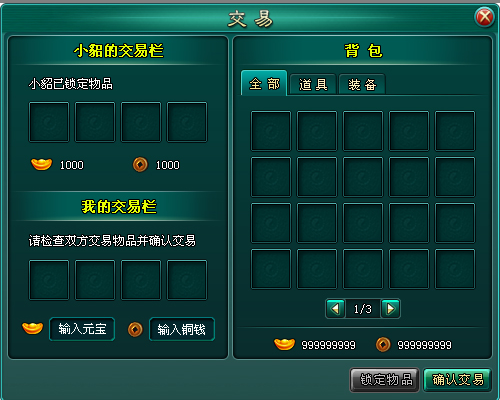Open the 道具 tab
This screenshot has height=400, width=500.
click(313, 84)
